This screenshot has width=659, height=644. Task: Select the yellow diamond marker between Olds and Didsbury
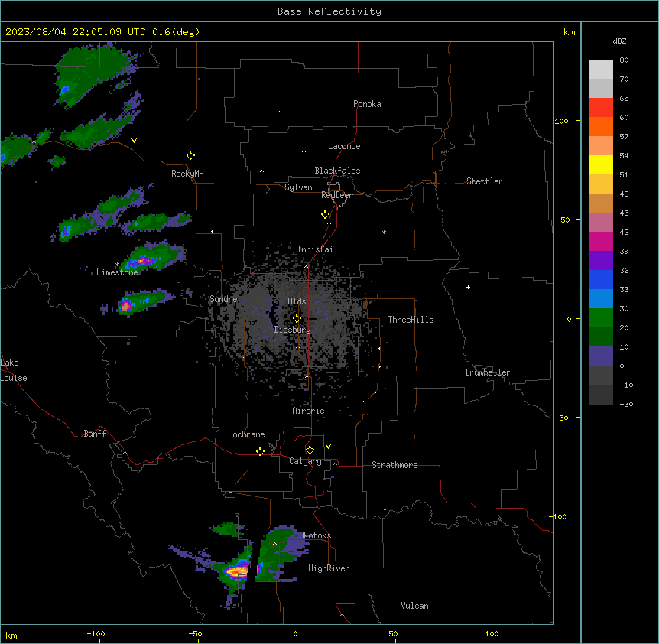point(297,319)
